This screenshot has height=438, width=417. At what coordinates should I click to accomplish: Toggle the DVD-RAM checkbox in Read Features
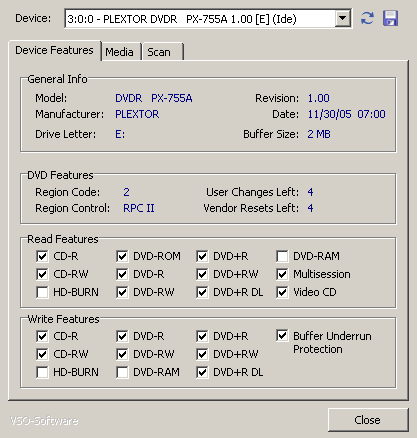click(x=282, y=256)
